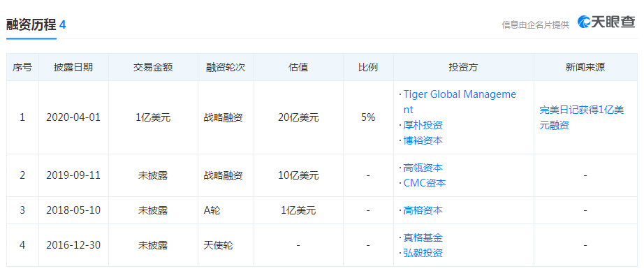Click 战略融资 in the 2019-09-11 row

tap(223, 175)
